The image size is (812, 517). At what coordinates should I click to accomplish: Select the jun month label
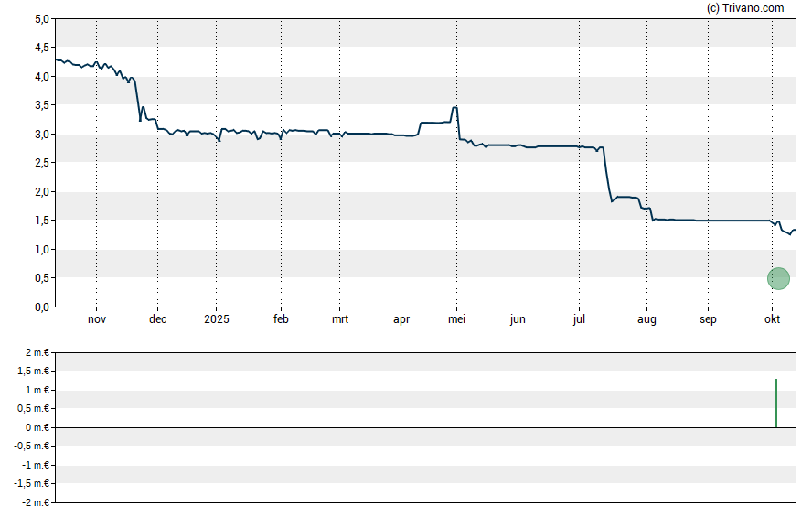click(518, 319)
